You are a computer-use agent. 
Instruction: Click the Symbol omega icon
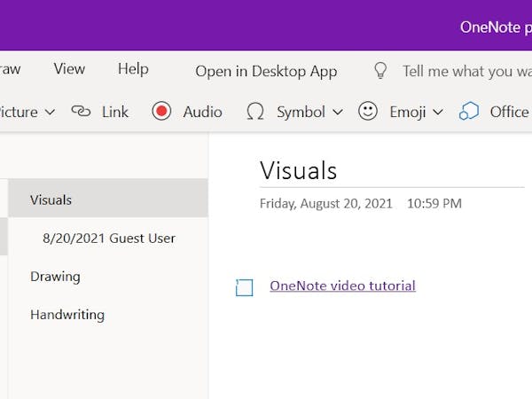tap(255, 112)
